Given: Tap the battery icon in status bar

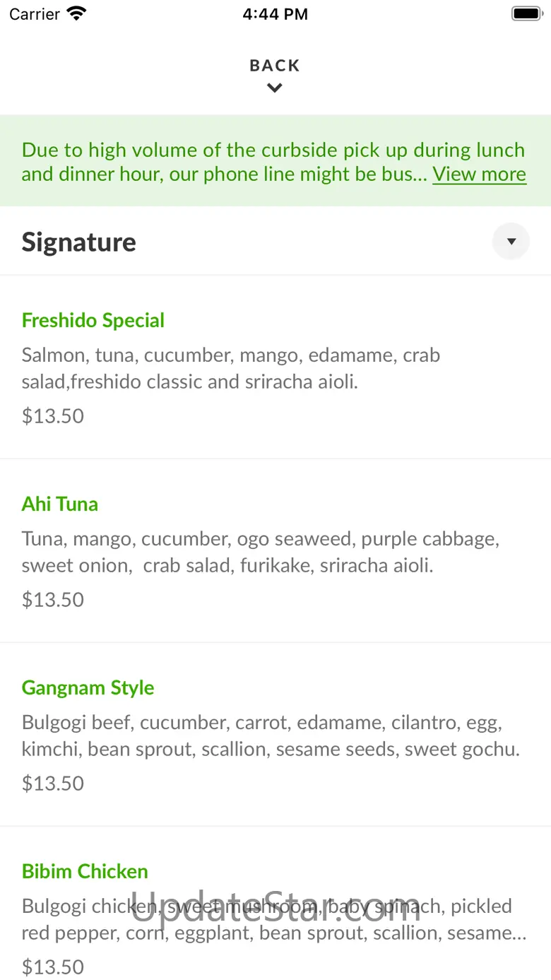Looking at the screenshot, I should pyautogui.click(x=526, y=13).
